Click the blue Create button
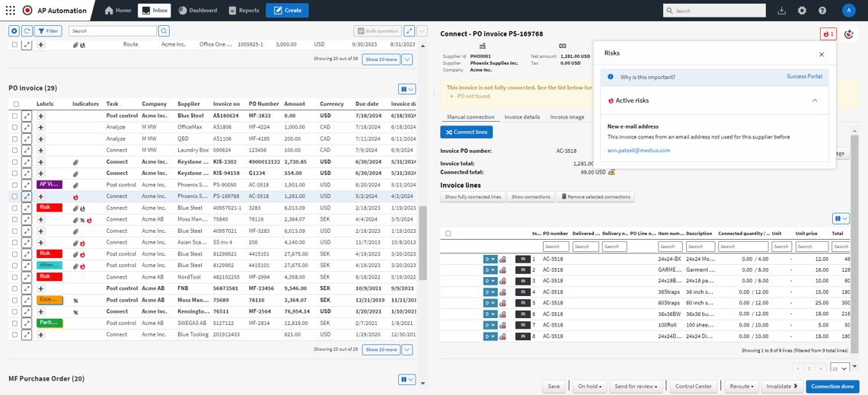Viewport: 868px width, 395px height. click(287, 11)
